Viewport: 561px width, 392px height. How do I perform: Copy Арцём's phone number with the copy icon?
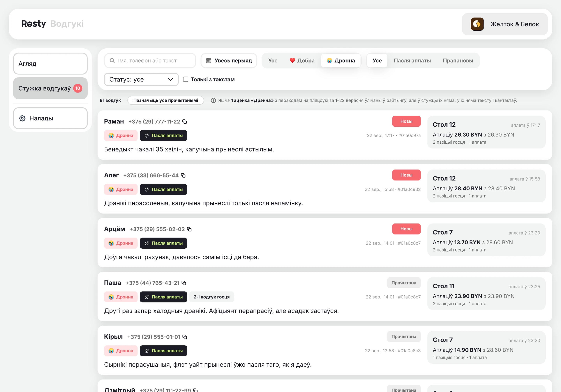(189, 229)
